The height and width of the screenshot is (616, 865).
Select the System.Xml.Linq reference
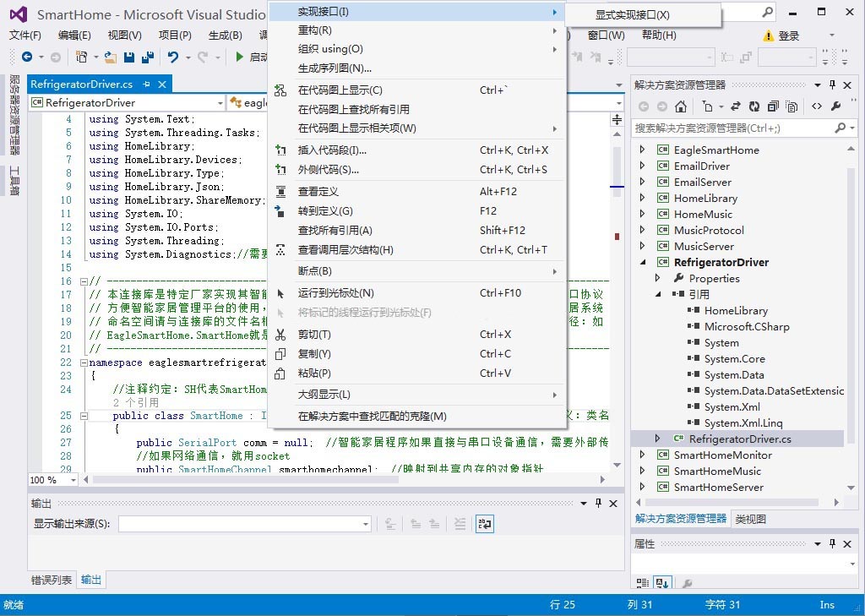click(743, 422)
